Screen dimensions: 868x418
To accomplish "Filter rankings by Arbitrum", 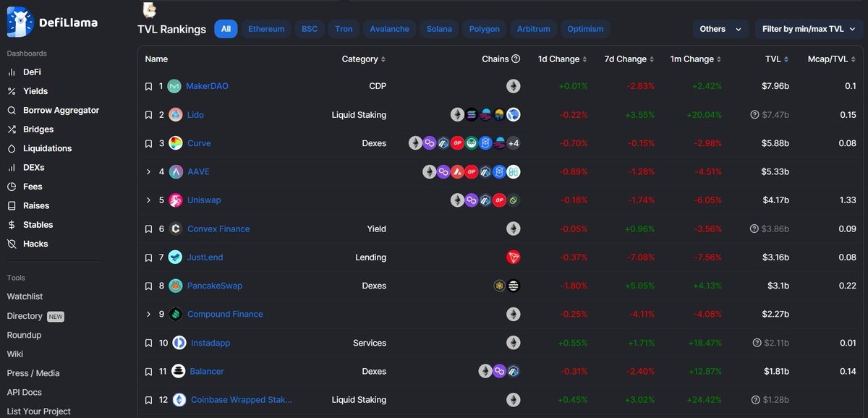I will 533,29.
